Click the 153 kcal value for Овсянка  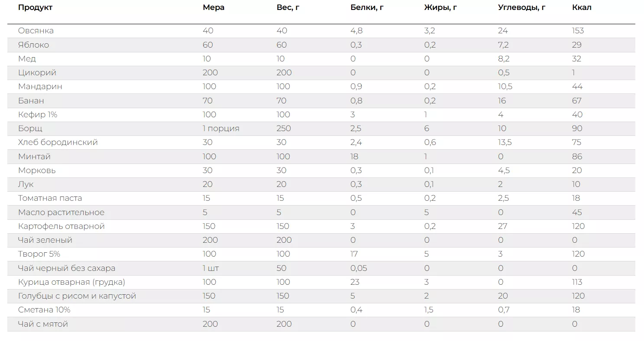click(578, 31)
